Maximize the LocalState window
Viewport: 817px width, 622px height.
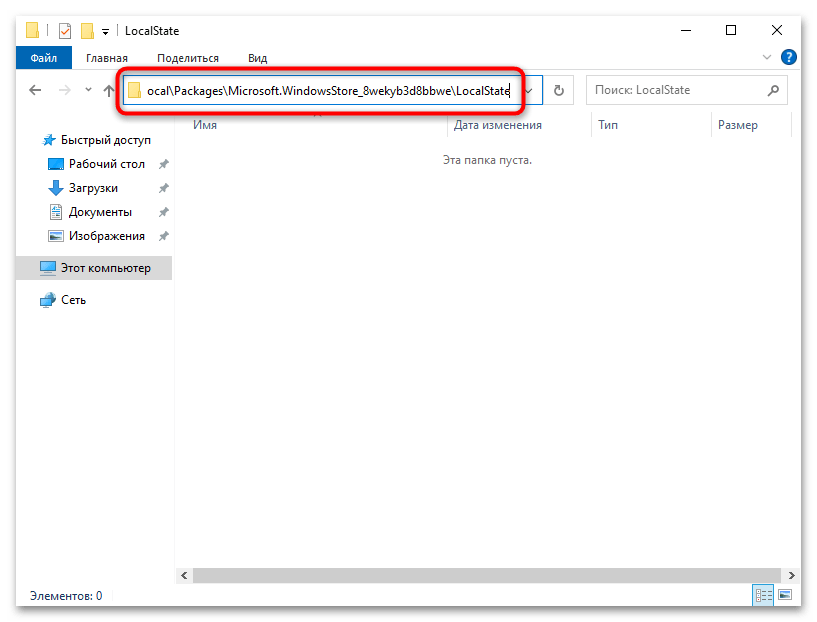[x=731, y=30]
